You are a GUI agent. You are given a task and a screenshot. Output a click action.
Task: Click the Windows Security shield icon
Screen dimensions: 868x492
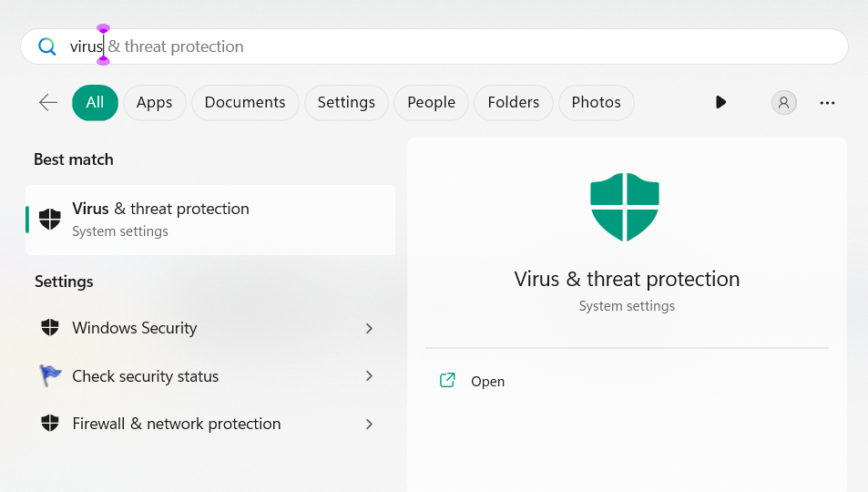[50, 328]
